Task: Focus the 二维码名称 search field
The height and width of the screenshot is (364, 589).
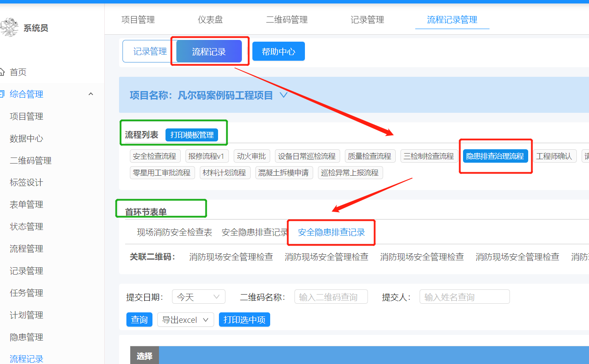Action: coord(331,297)
